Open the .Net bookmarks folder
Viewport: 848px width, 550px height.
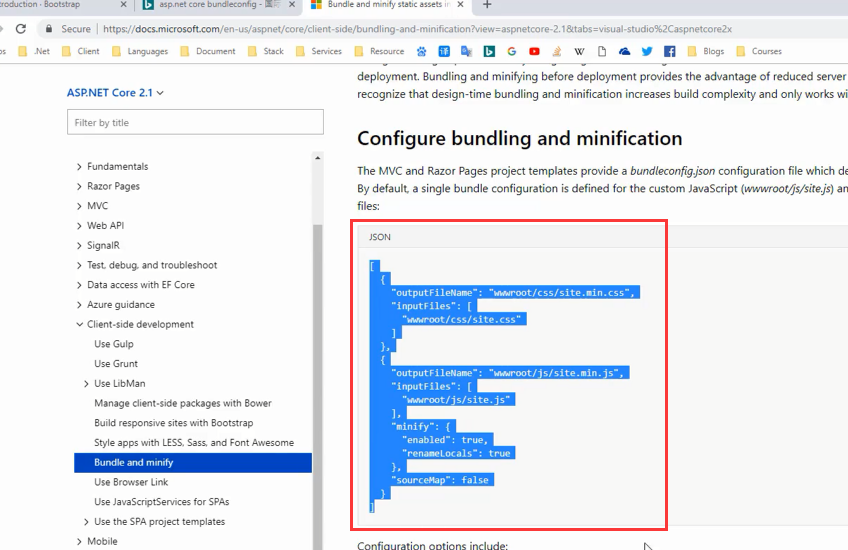click(34, 51)
